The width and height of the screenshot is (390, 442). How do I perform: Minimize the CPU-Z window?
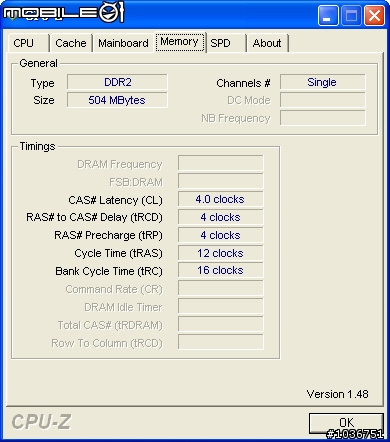328,15
